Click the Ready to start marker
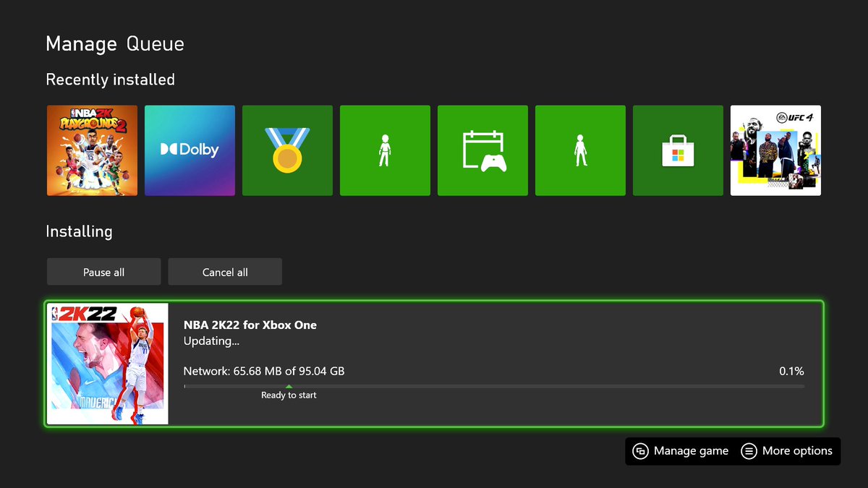Viewport: 868px width, 488px height. click(289, 395)
